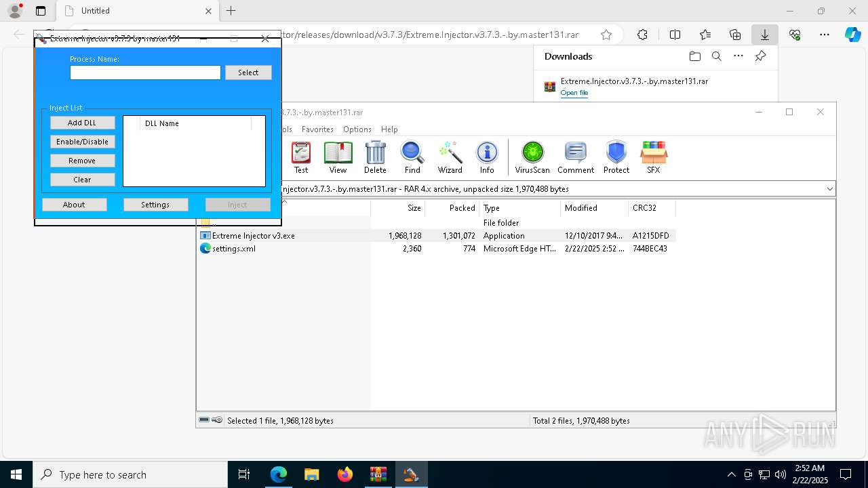
Task: Open File Explorer from the taskbar
Action: coord(311,474)
